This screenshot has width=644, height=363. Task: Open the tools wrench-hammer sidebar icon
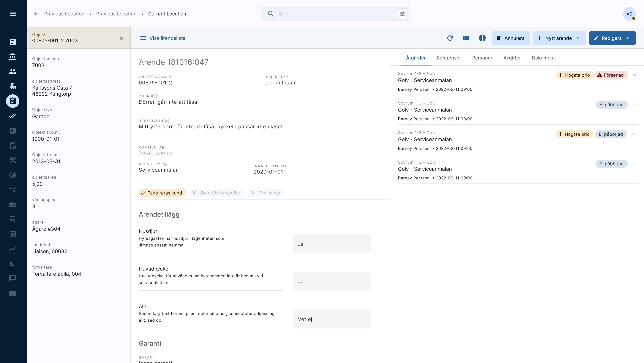point(12,160)
